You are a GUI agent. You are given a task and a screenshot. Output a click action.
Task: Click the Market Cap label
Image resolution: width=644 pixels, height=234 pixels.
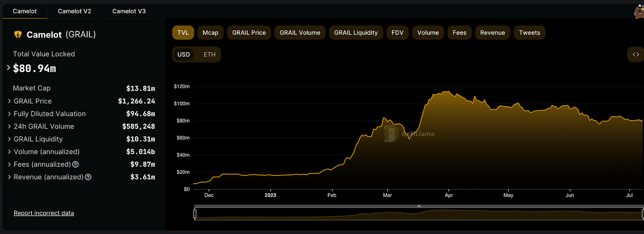pyautogui.click(x=32, y=88)
